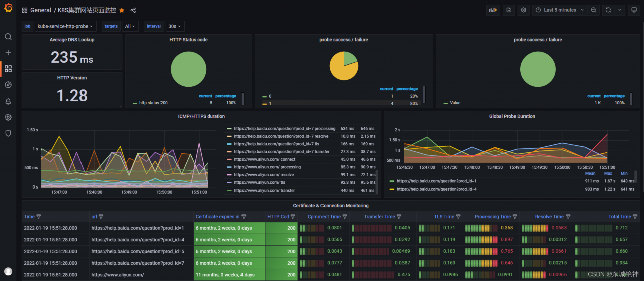
Task: Click the Add panel icon
Action: (493, 10)
